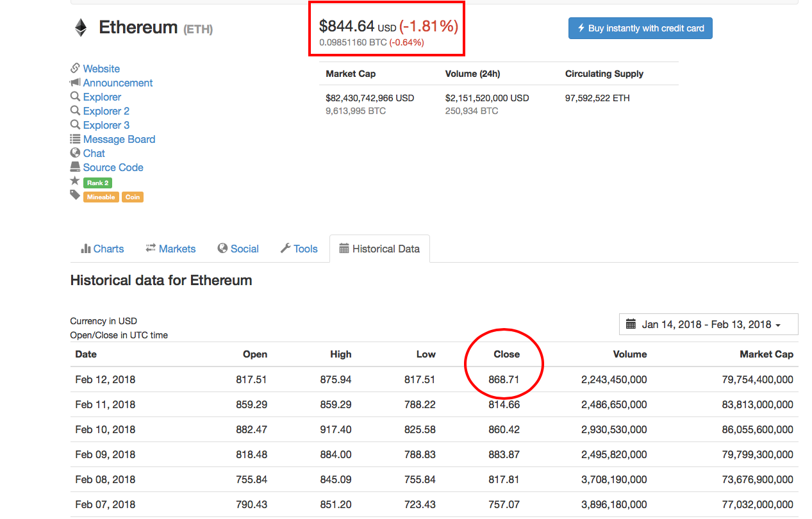Click the 86,055,600,000 market cap cell

[x=758, y=429]
